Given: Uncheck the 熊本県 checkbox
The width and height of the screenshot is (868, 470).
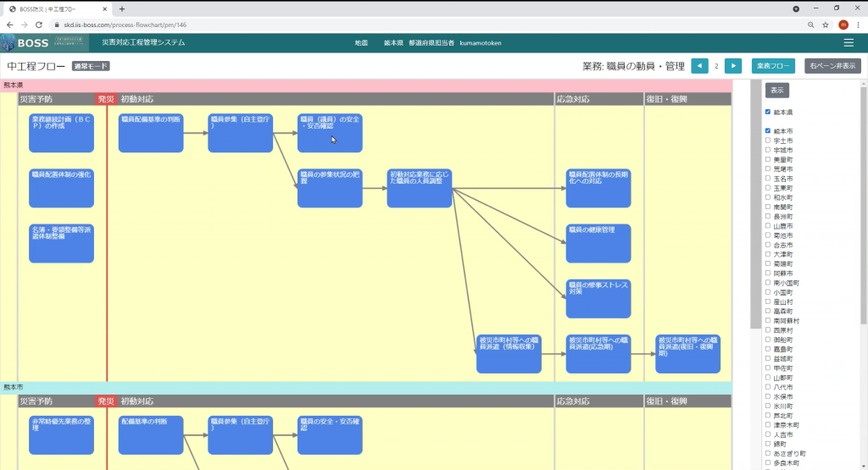Looking at the screenshot, I should click(768, 112).
